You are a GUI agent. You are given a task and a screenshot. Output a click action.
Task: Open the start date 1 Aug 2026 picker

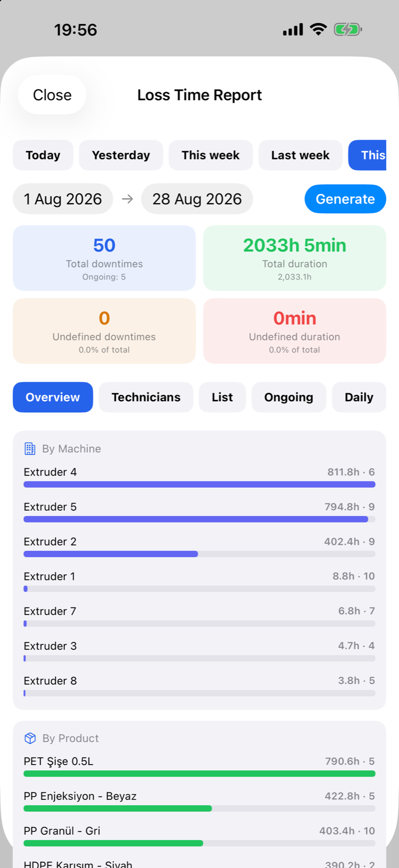click(x=63, y=199)
